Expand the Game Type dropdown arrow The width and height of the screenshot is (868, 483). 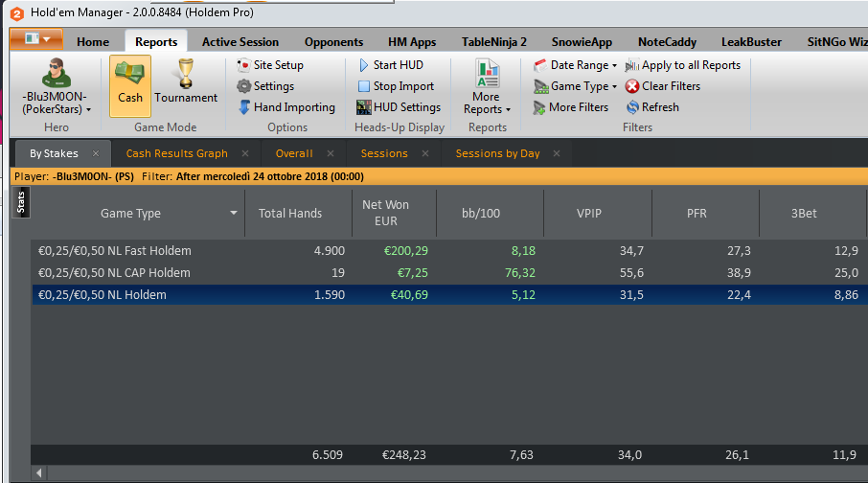[614, 86]
